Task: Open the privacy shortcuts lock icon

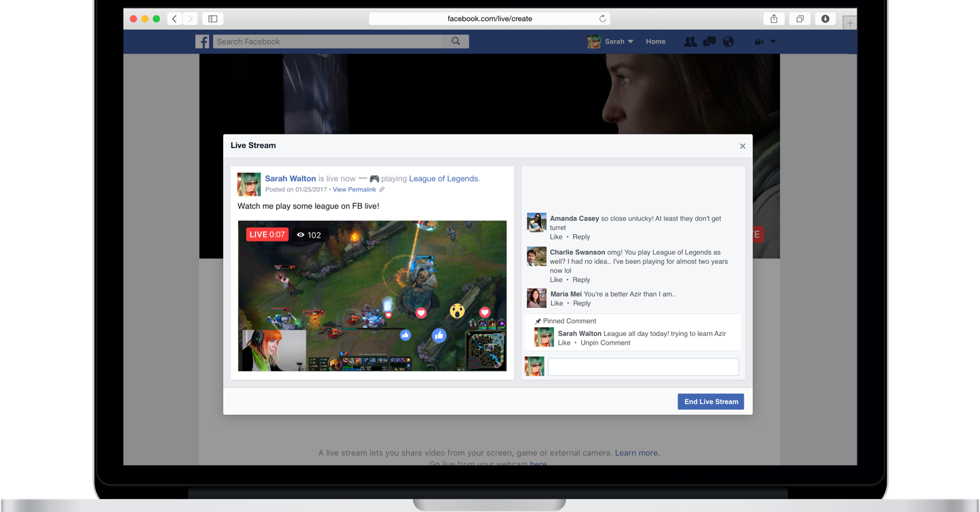Action: tap(759, 41)
